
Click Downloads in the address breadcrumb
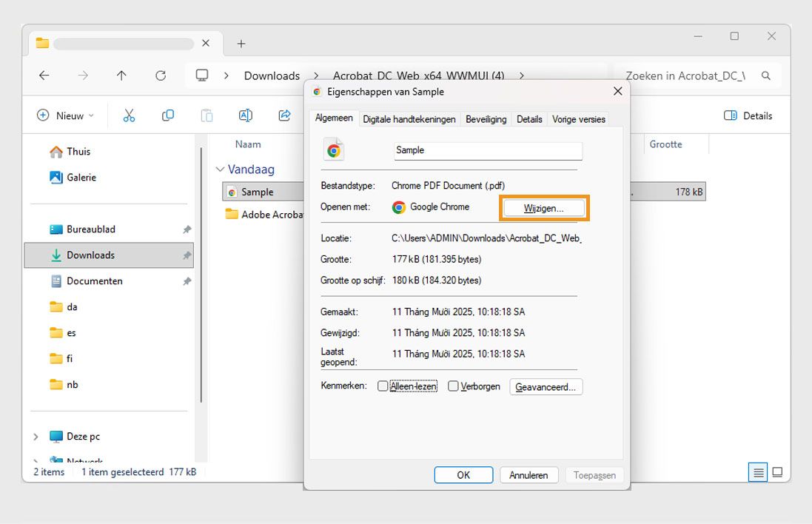pos(272,75)
